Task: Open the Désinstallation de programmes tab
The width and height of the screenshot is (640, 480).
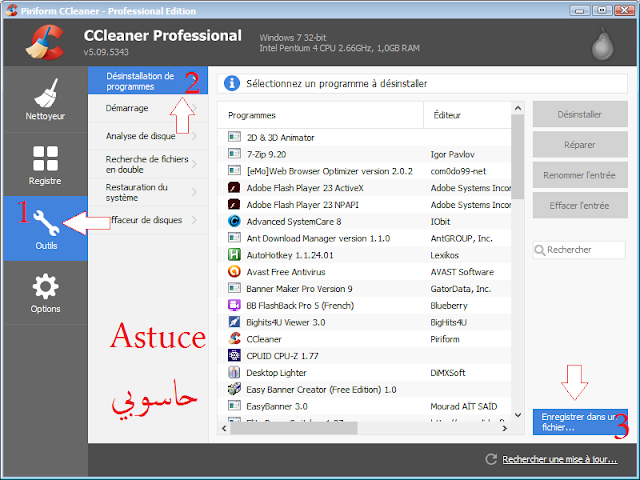Action: coord(148,81)
